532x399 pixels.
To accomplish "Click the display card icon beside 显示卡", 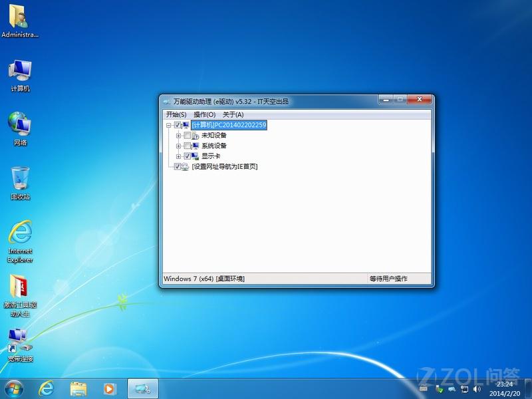I will 195,156.
